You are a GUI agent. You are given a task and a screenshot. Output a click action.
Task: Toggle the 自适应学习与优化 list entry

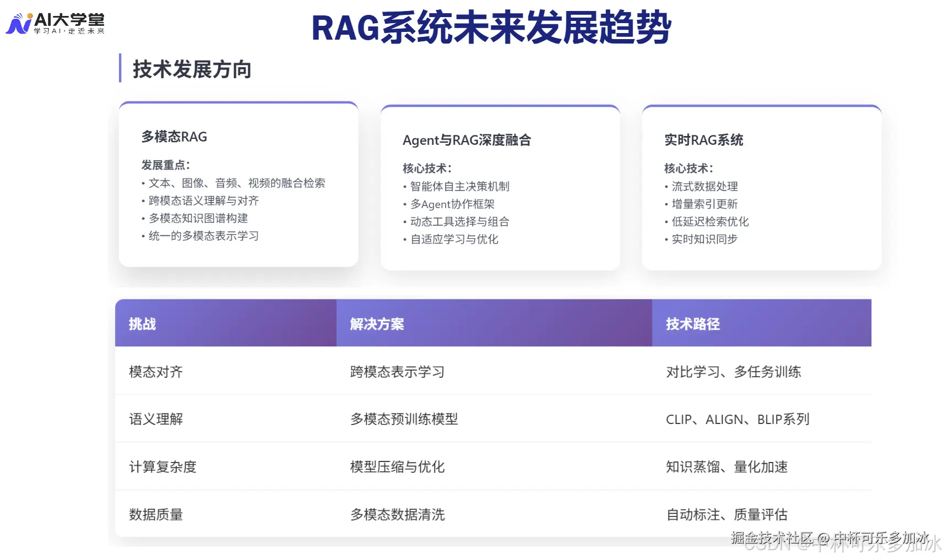pos(453,239)
